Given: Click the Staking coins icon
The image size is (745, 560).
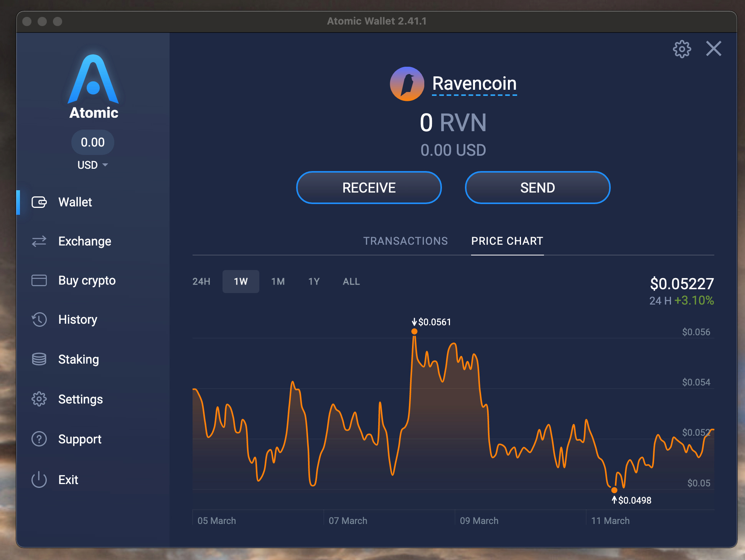Looking at the screenshot, I should [39, 359].
